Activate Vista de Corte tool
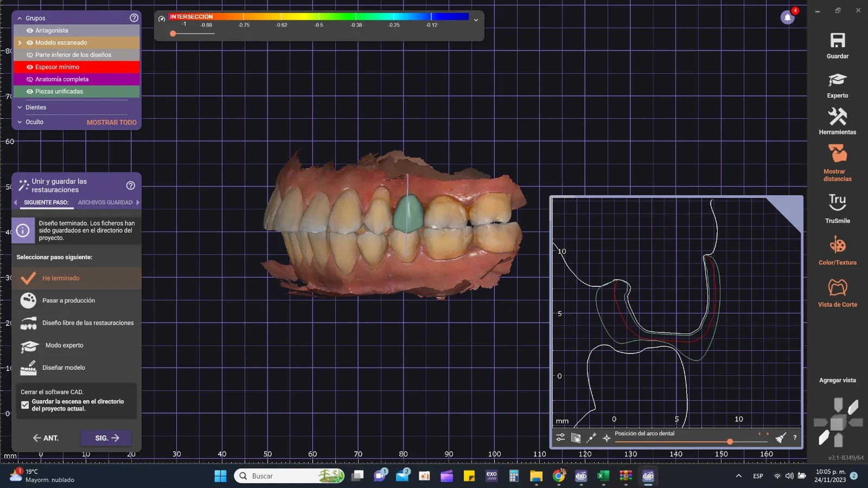This screenshot has height=488, width=868. [837, 287]
